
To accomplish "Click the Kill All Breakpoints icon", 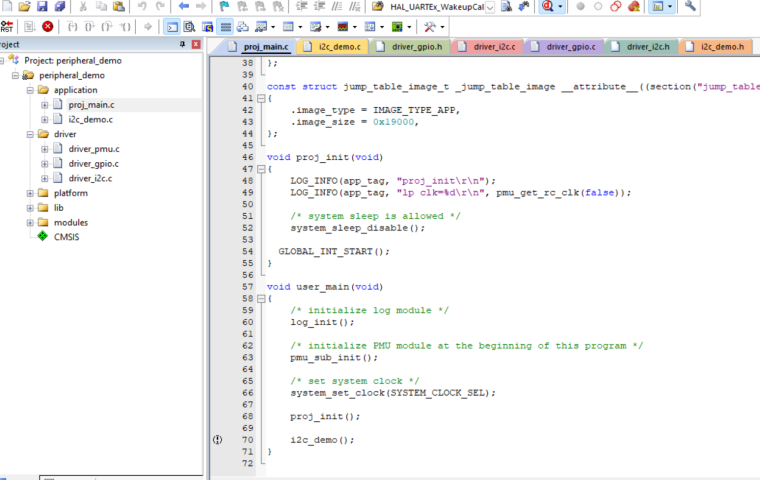I will point(633,6).
